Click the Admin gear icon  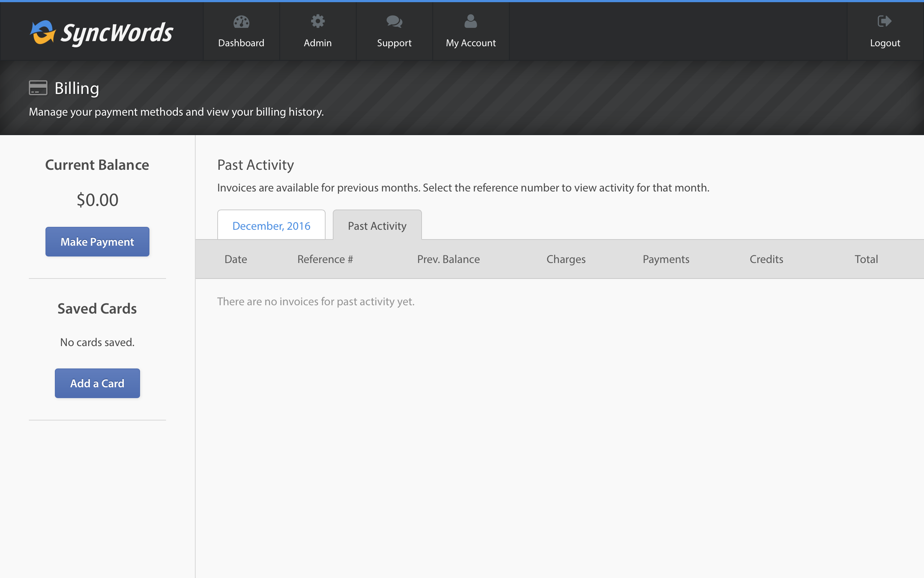(x=318, y=21)
